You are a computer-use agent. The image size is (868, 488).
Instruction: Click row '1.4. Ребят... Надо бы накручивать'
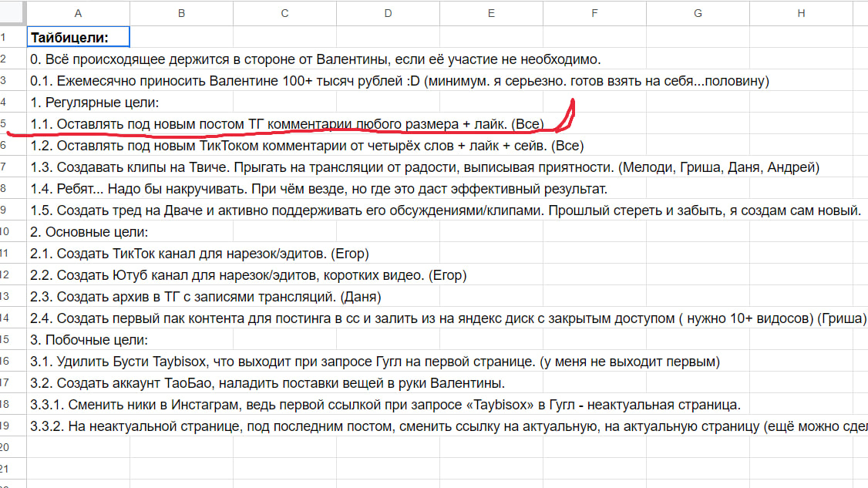coord(319,188)
